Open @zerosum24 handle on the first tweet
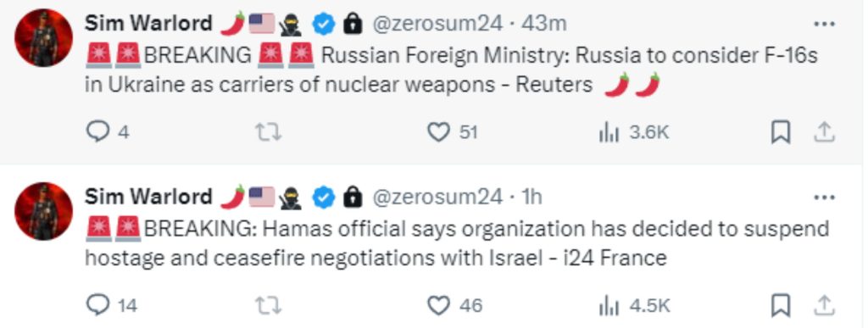This screenshot has height=328, width=868. pos(437,24)
